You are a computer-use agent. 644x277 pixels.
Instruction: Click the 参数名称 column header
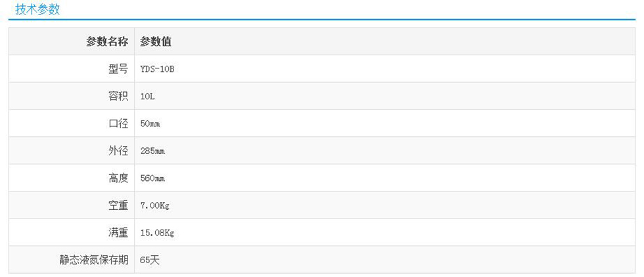[106, 41]
